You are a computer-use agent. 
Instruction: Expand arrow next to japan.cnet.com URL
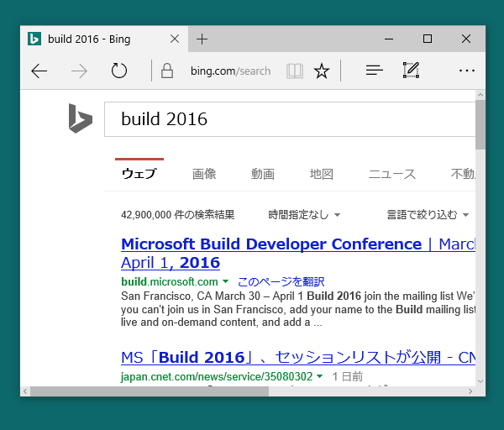[x=319, y=376]
